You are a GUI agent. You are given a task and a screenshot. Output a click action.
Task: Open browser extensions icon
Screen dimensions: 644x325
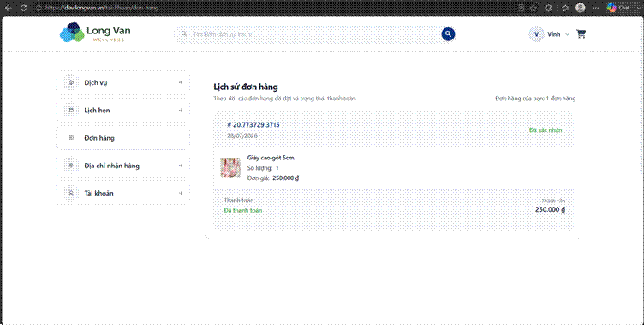tap(548, 8)
